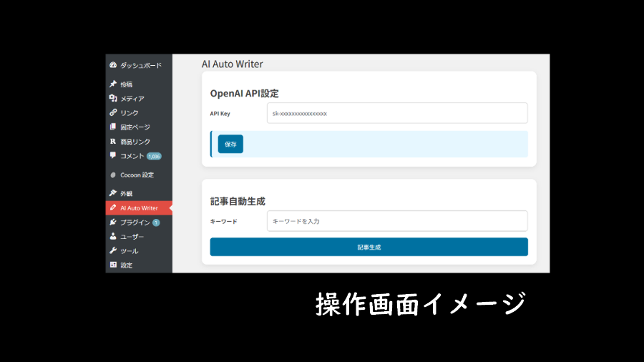Viewport: 644px width, 362px height.
Task: Focus the API Key input field
Action: (x=397, y=113)
